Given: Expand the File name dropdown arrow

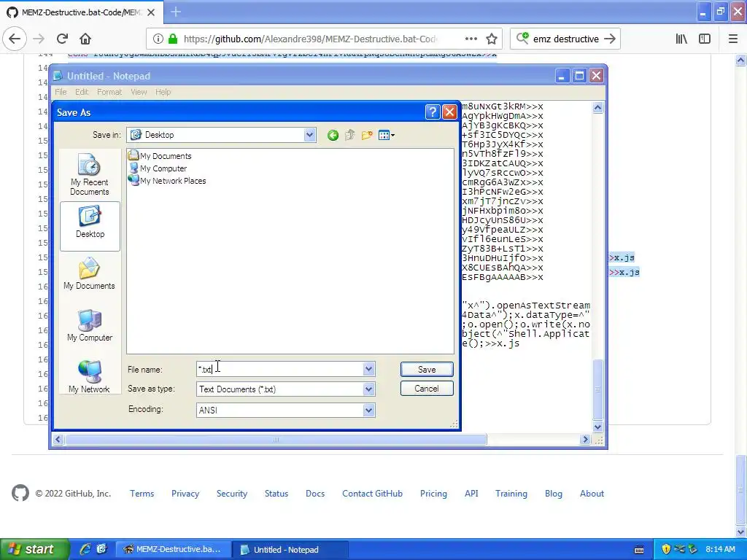Looking at the screenshot, I should (368, 369).
